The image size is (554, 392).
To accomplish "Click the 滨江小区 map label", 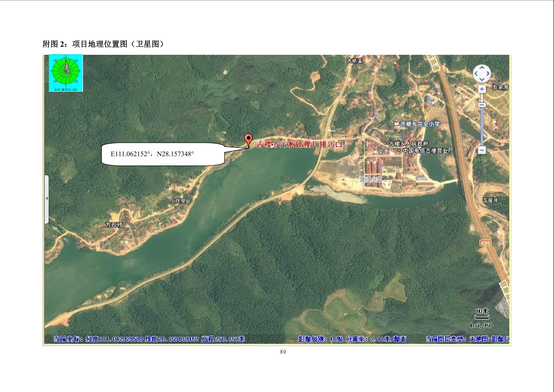I will 371,179.
